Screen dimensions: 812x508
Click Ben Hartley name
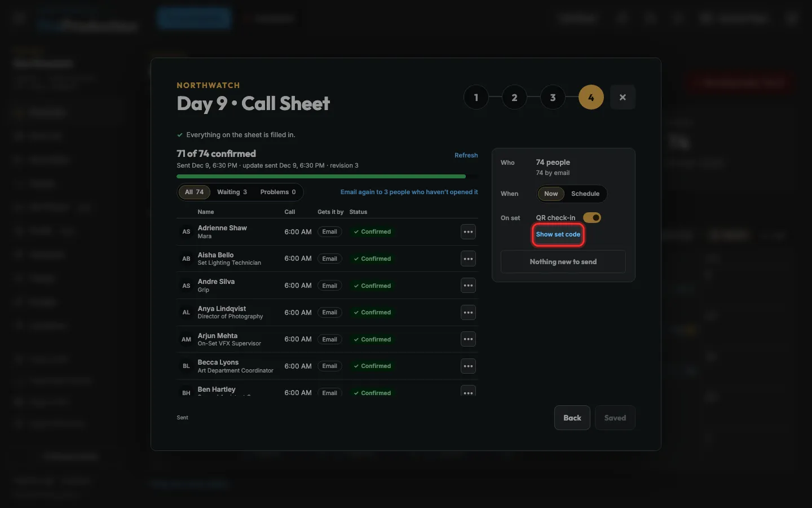click(217, 389)
